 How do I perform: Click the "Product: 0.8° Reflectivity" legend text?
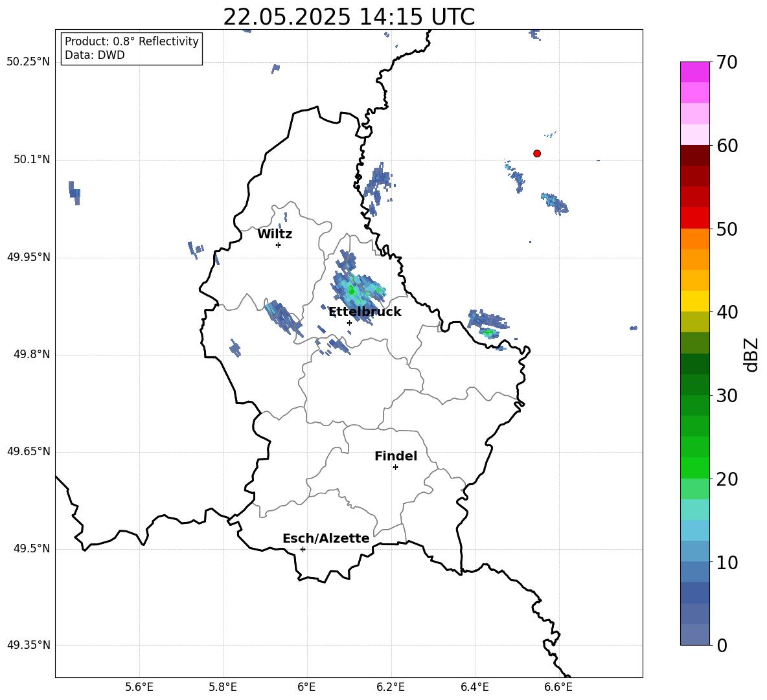click(132, 41)
